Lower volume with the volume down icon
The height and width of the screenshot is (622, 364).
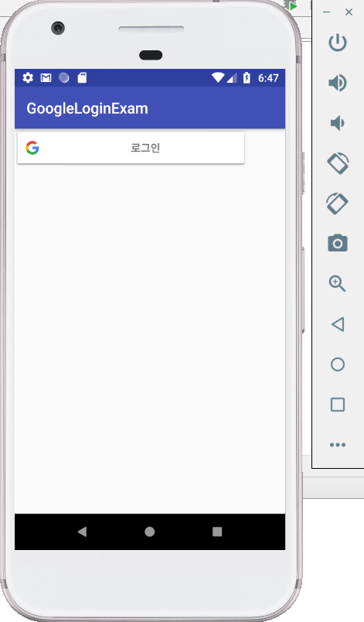[338, 123]
